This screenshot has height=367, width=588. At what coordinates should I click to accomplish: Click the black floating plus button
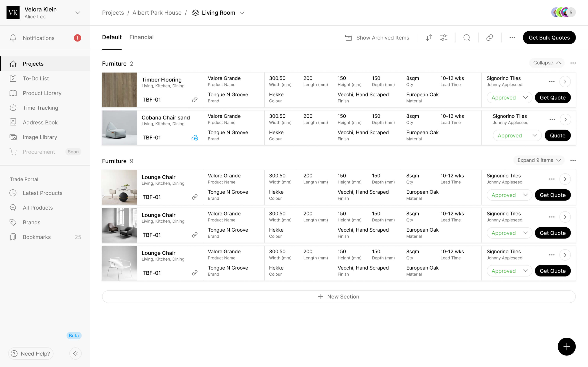click(566, 346)
